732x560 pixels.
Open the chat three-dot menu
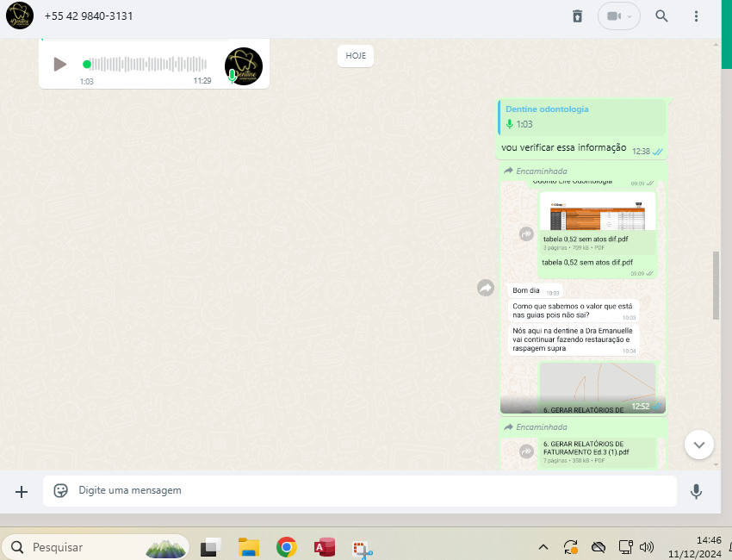pyautogui.click(x=696, y=16)
